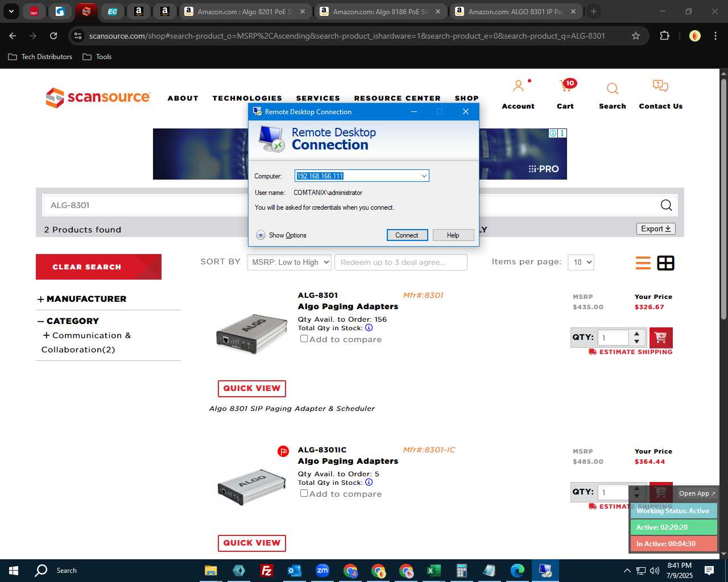Expand Show Options in Remote Desktop Connection
The height and width of the screenshot is (582, 728).
point(282,235)
